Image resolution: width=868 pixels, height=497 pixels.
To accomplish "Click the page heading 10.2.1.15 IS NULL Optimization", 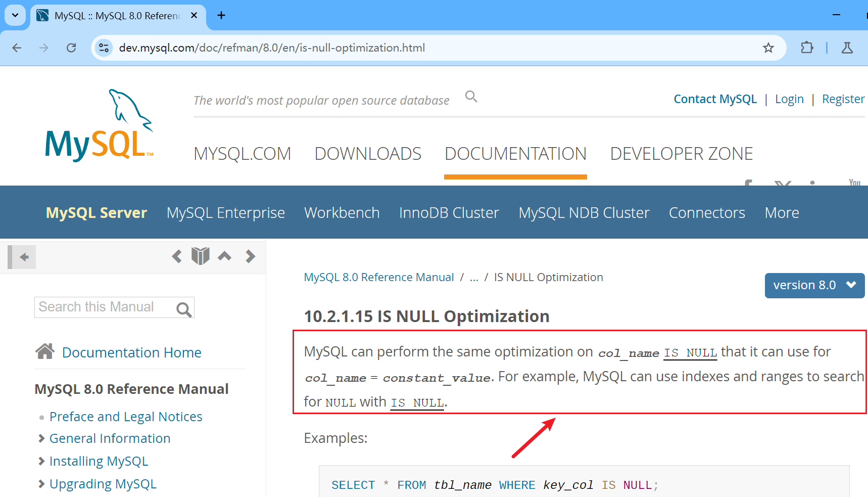I will point(426,316).
